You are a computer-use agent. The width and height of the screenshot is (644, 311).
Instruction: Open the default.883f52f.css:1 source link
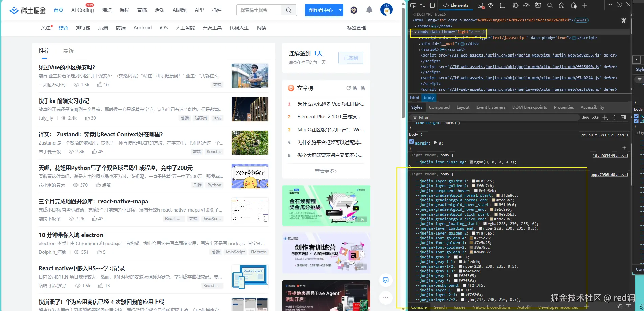(x=605, y=135)
